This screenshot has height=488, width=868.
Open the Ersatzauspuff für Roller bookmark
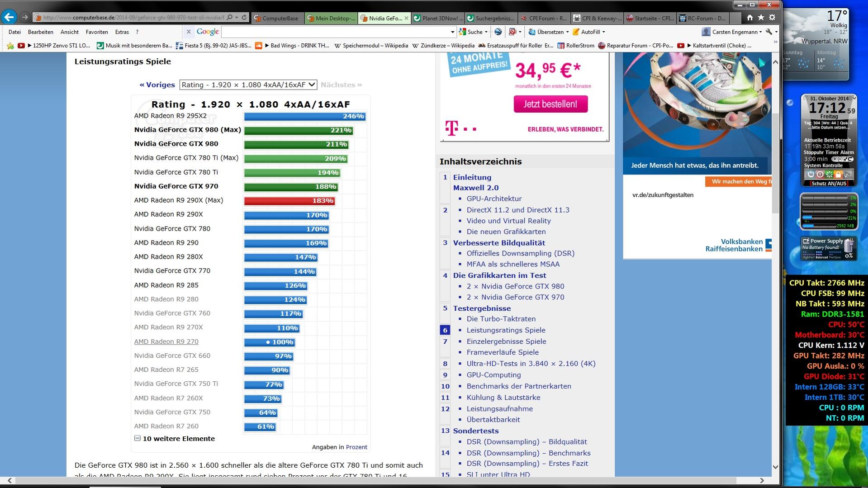coord(516,45)
